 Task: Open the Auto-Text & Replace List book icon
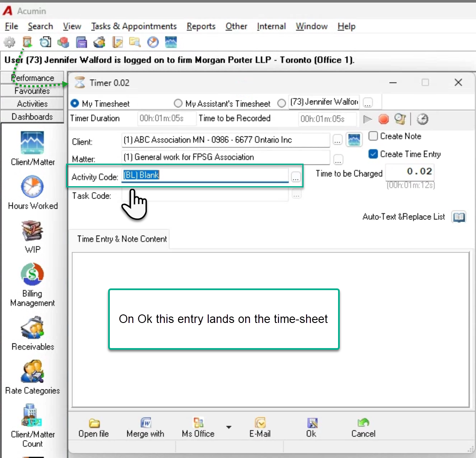pos(459,217)
